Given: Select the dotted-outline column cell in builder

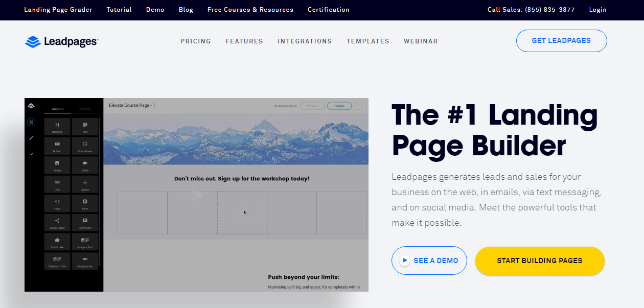Looking at the screenshot, I should pyautogui.click(x=242, y=212).
